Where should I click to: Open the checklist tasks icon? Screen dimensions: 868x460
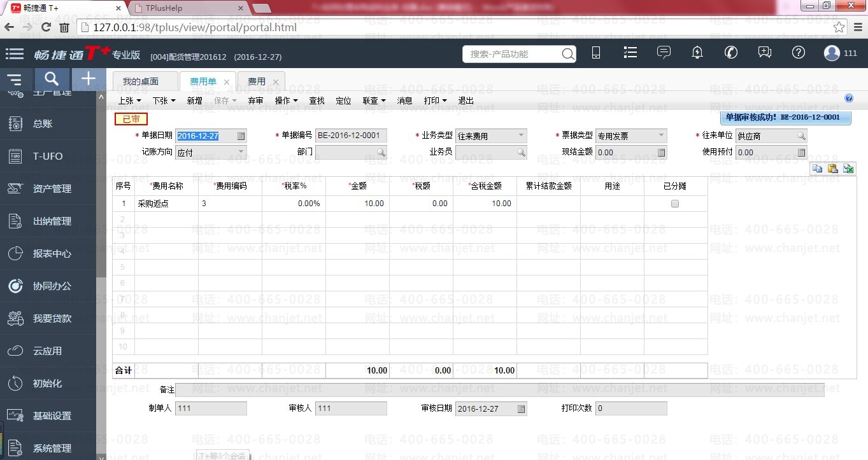coord(630,53)
